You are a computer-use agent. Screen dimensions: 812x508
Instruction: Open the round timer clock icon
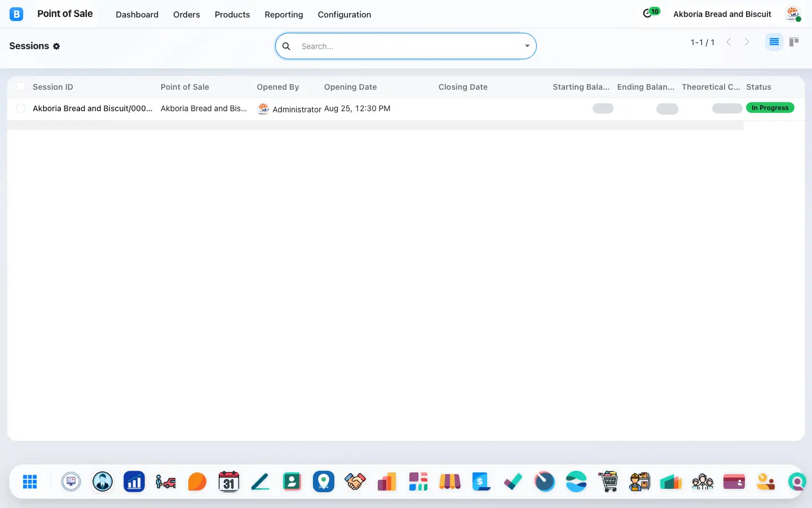coord(545,481)
